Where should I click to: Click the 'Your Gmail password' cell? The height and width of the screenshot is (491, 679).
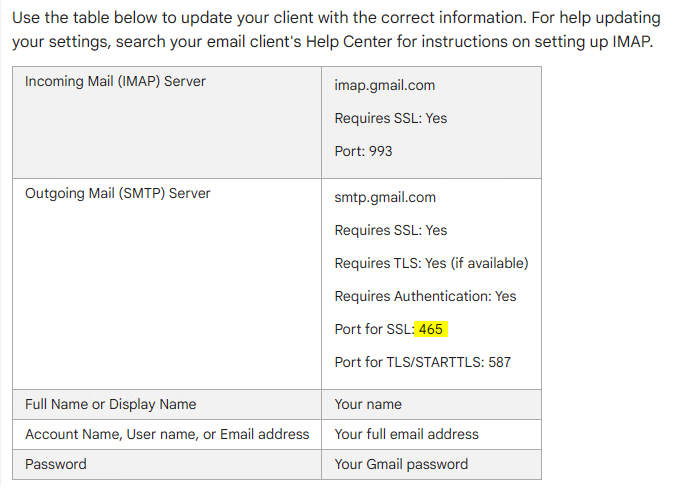(431, 464)
